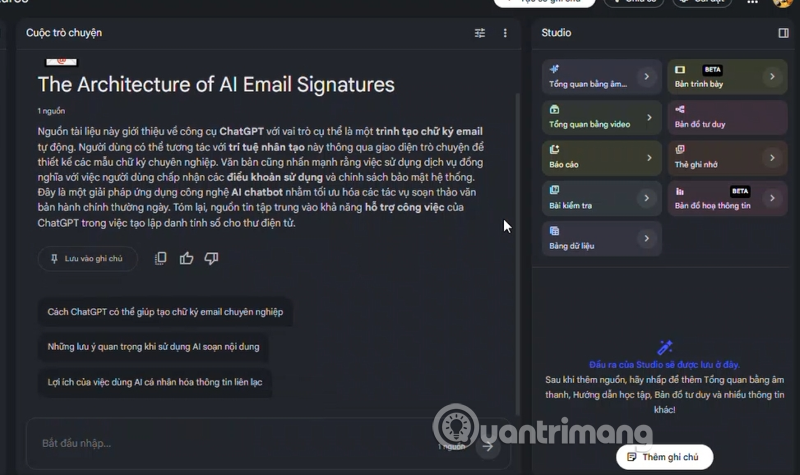Open Tổng quan bằng video card
Viewport: 800px width, 475px height.
coord(602,117)
